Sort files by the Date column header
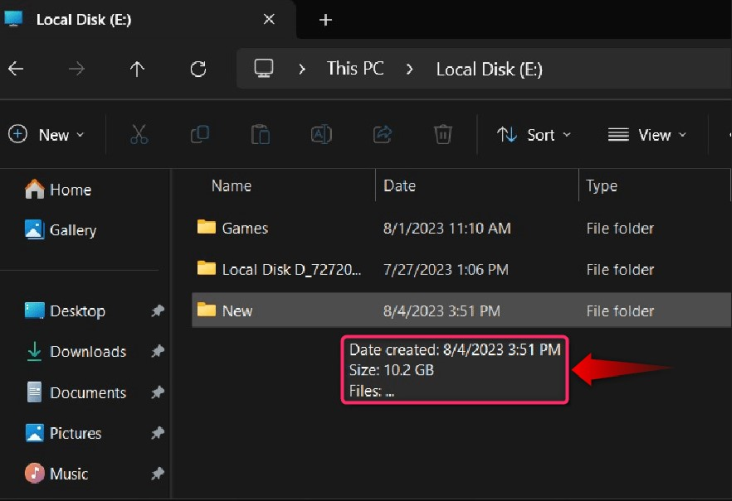Viewport: 732px width, 501px height. pyautogui.click(x=400, y=186)
